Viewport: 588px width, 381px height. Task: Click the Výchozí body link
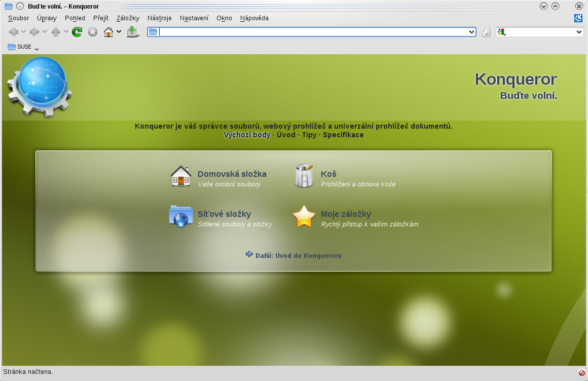tap(247, 135)
